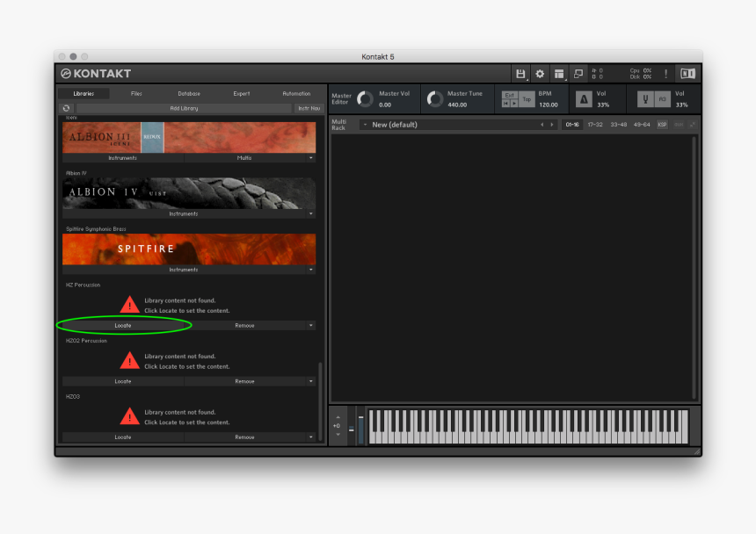Image resolution: width=756 pixels, height=534 pixels.
Task: Click the workspace layout panel icon
Action: pyautogui.click(x=559, y=74)
